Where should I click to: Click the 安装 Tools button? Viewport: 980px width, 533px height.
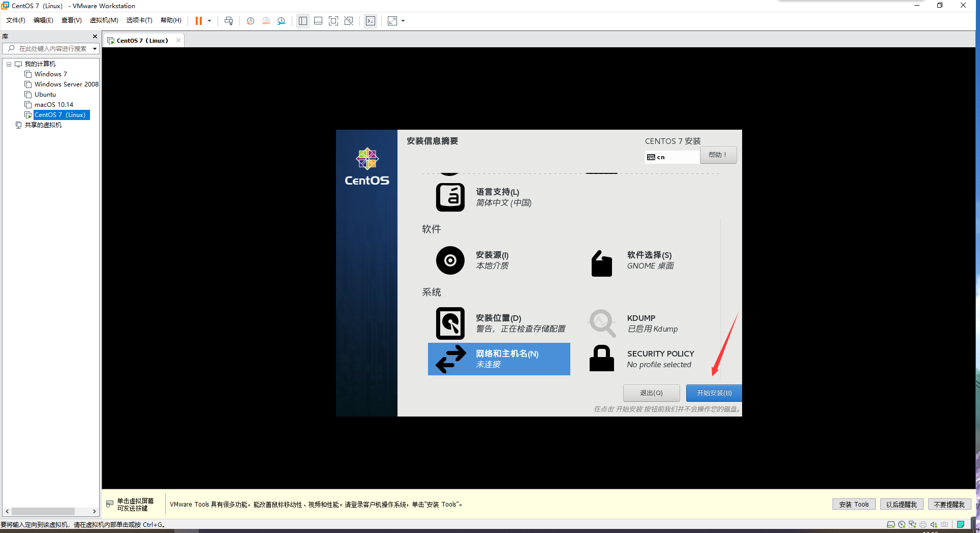tap(854, 505)
